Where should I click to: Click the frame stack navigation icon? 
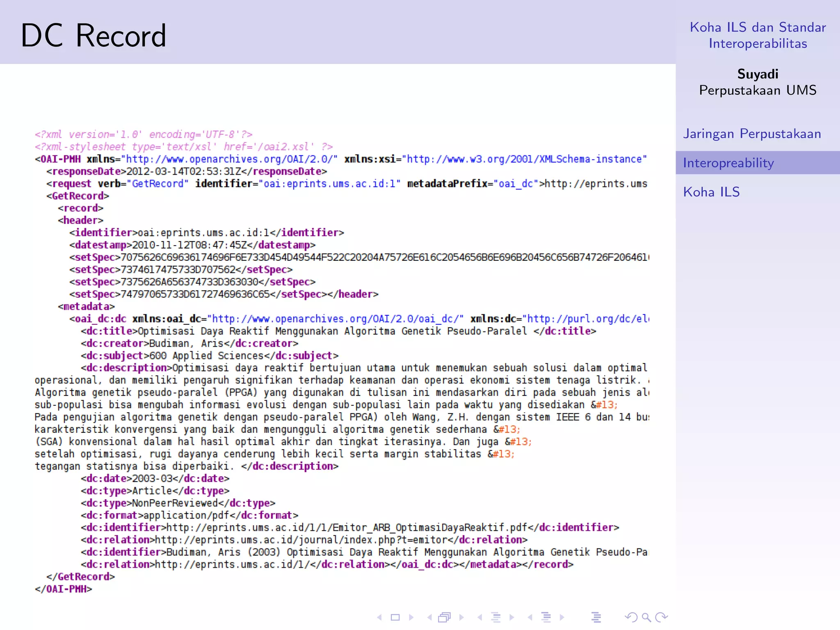pyautogui.click(x=445, y=617)
